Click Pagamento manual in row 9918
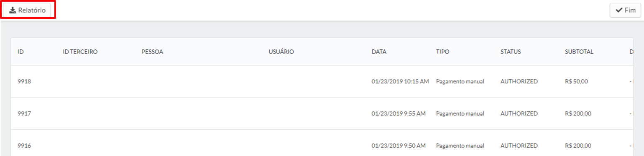The height and width of the screenshot is (156, 644). (x=460, y=81)
